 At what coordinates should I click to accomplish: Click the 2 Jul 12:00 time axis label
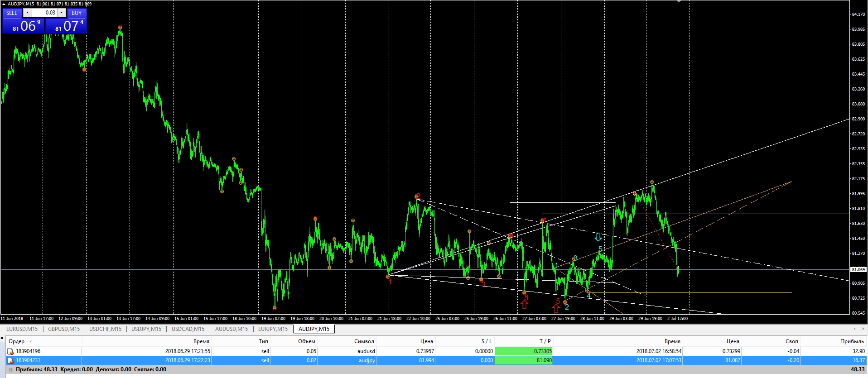coord(677,319)
